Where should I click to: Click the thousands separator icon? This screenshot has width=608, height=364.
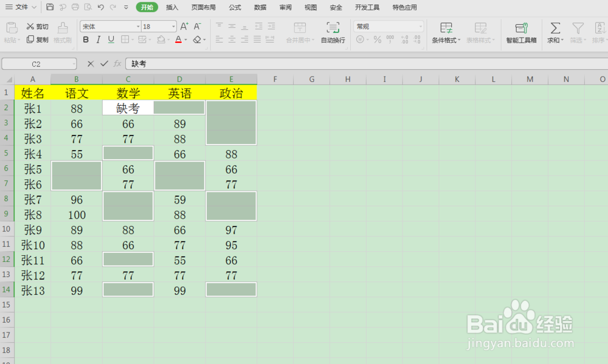click(390, 39)
